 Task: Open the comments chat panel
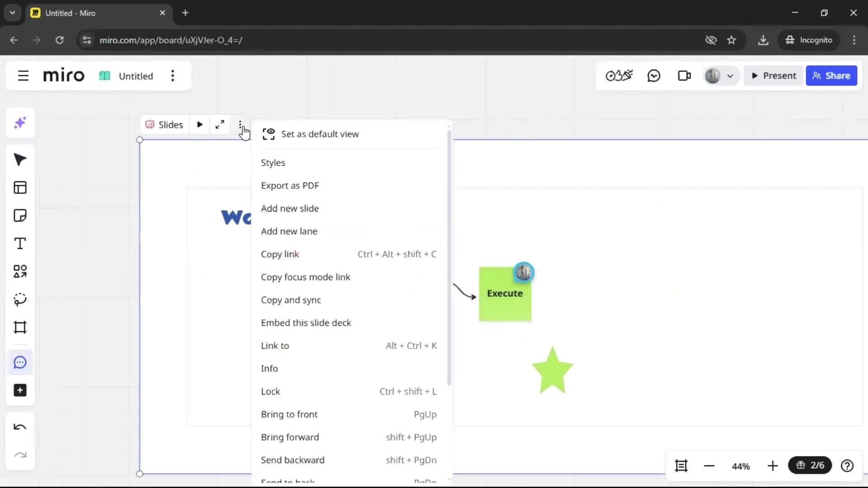click(654, 75)
